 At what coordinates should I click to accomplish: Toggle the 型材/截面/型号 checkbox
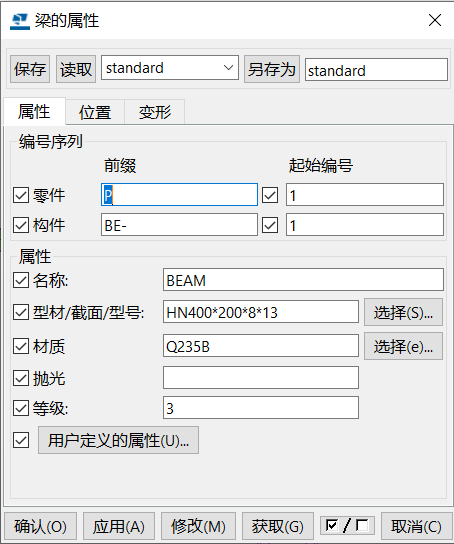pos(21,312)
